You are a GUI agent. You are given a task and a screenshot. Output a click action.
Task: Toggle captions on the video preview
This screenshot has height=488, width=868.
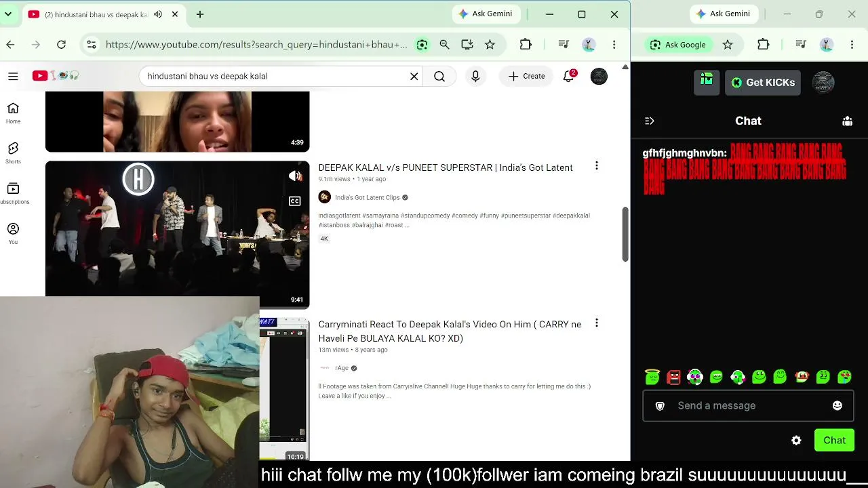point(295,201)
